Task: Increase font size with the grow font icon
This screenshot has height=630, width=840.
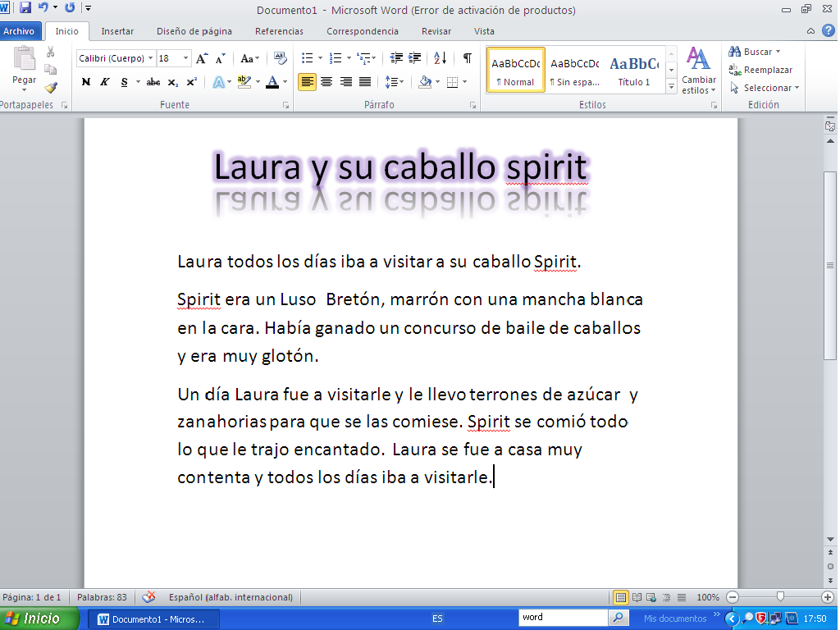Action: (202, 59)
